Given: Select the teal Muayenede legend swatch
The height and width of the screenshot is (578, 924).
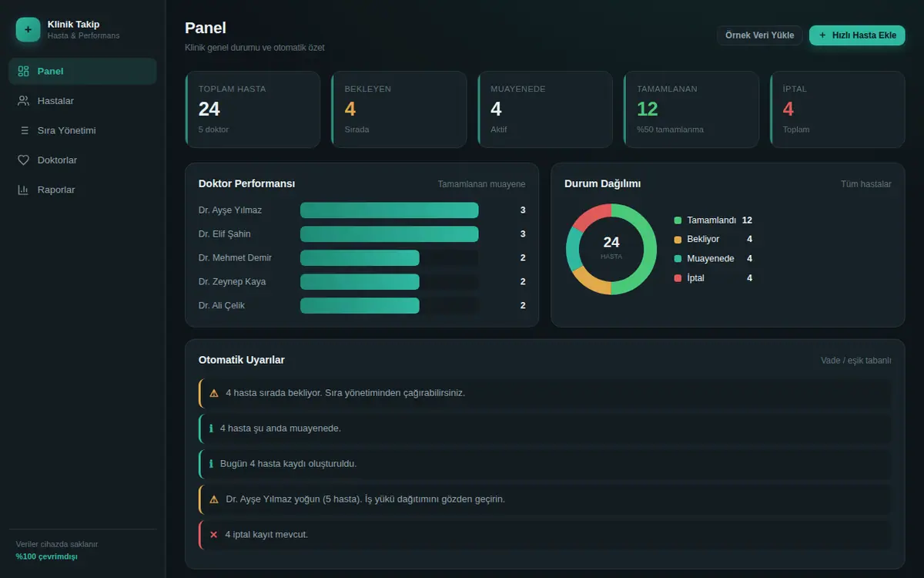Looking at the screenshot, I should point(678,259).
